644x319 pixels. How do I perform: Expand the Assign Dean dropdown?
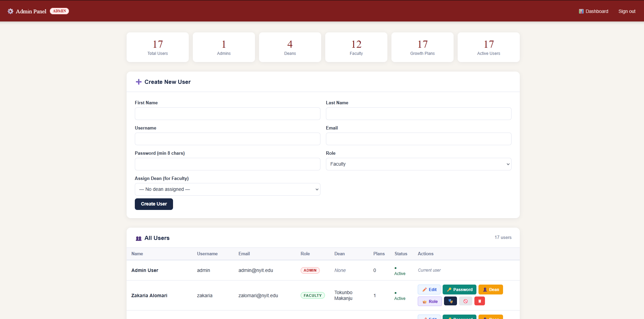(227, 189)
